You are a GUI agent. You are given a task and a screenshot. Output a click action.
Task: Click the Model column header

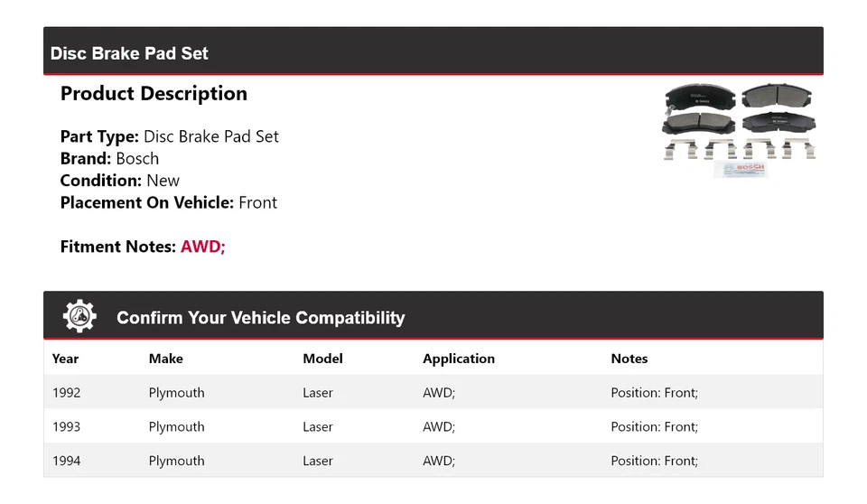pos(322,359)
